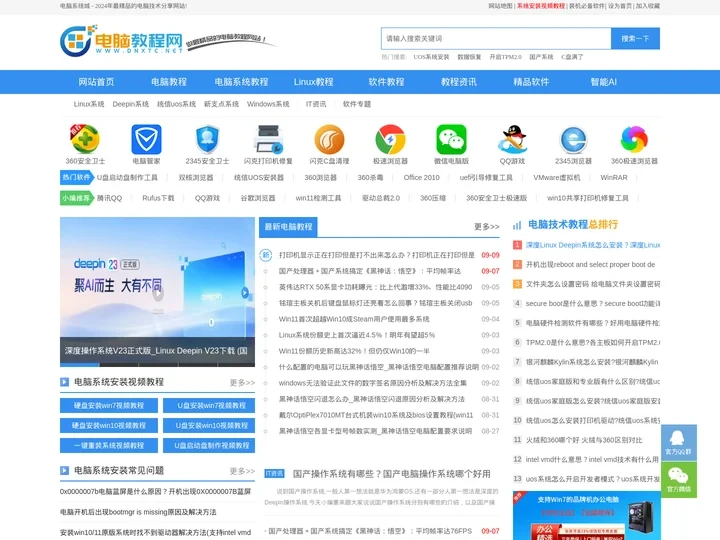Click UOS系统安装 hot search term
The image size is (720, 540).
tap(431, 57)
